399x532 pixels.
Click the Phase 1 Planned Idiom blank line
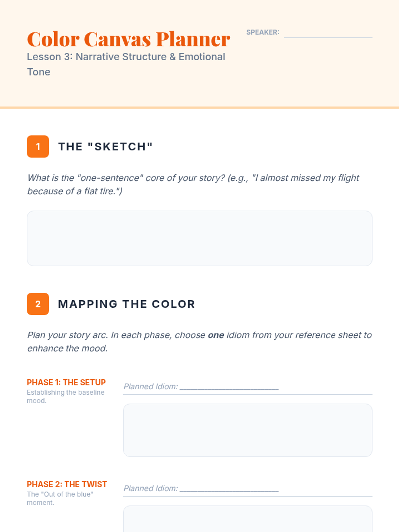(229, 387)
